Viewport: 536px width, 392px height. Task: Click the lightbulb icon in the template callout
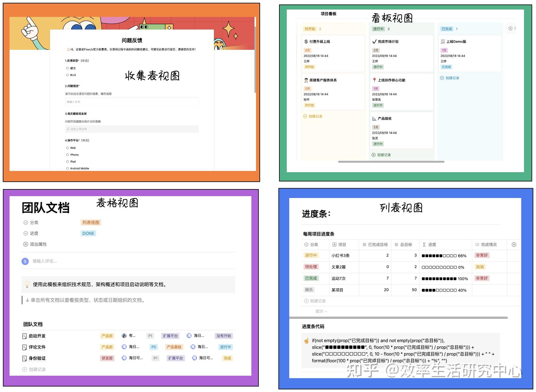pos(27,284)
